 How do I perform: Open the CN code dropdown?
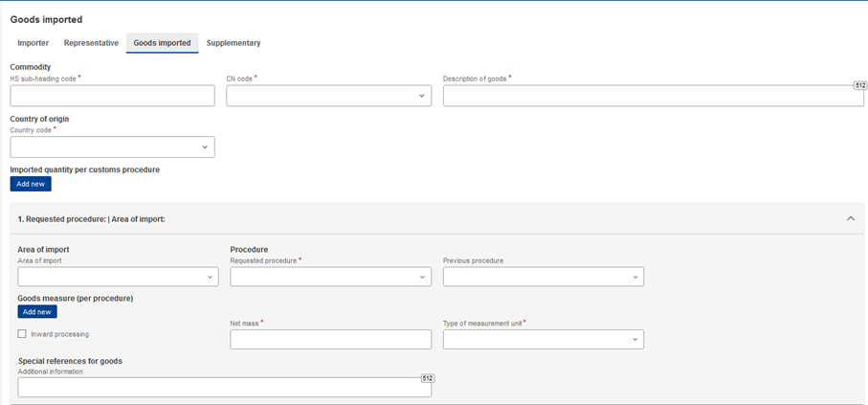[x=329, y=96]
